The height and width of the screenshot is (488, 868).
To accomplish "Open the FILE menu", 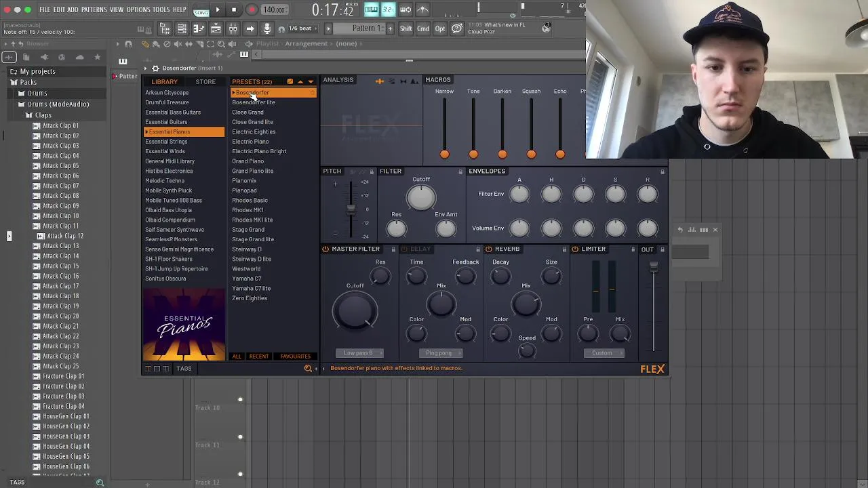I will 45,9.
